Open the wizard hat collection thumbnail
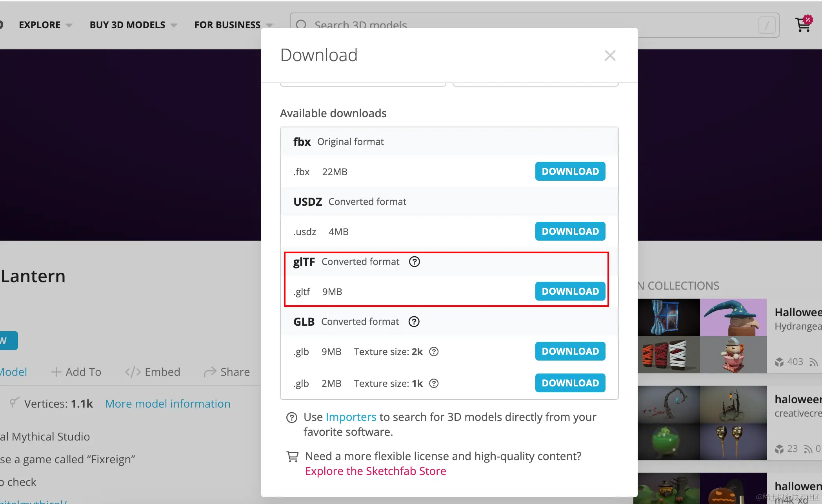 coord(733,317)
